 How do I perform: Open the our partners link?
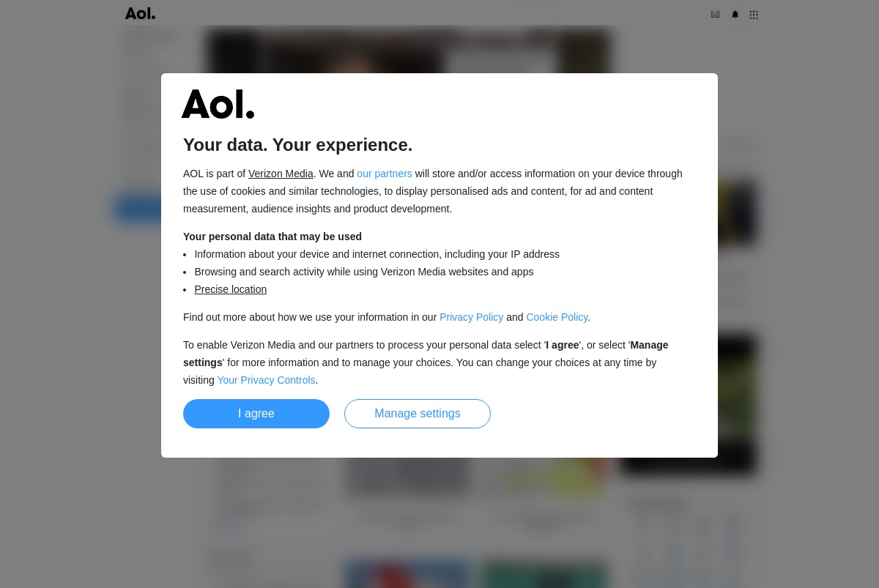[x=385, y=174]
